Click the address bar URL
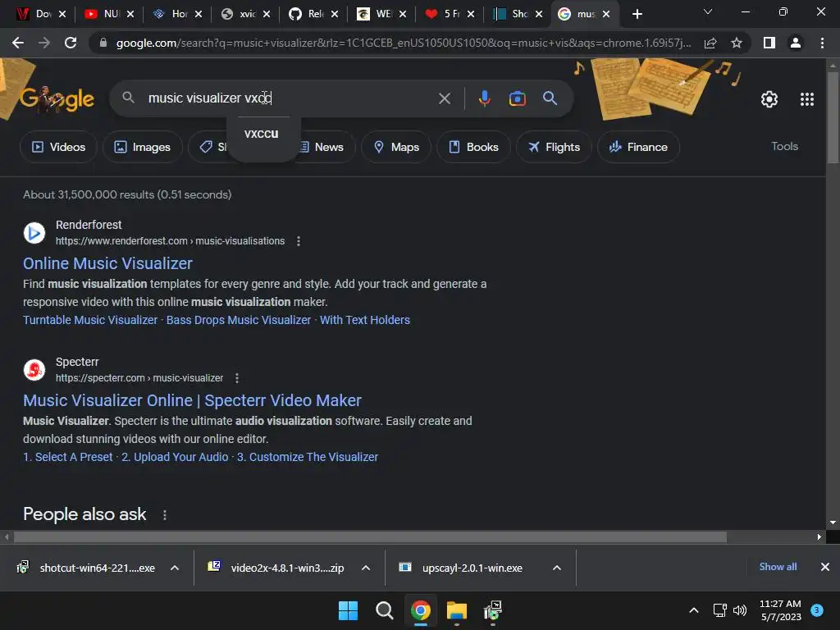Image resolution: width=840 pixels, height=630 pixels. point(403,43)
